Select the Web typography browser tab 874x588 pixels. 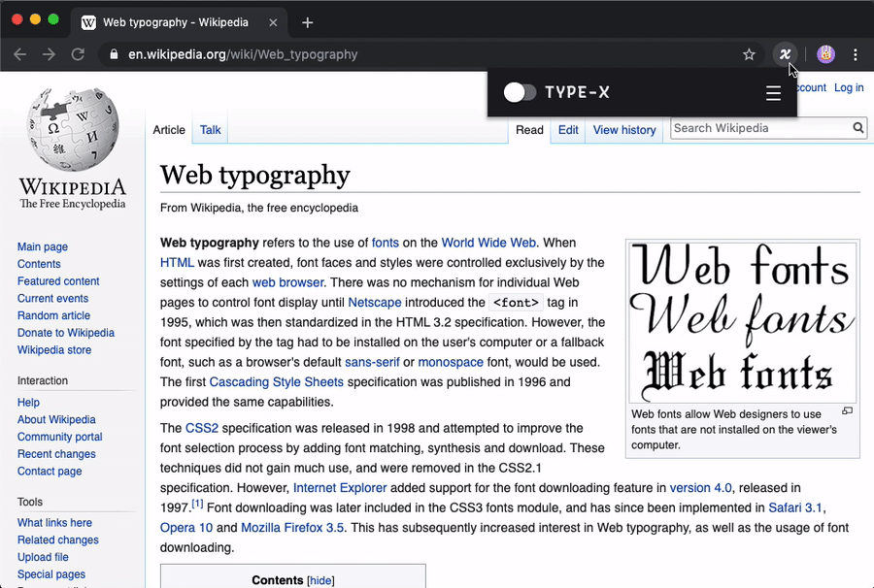click(180, 23)
